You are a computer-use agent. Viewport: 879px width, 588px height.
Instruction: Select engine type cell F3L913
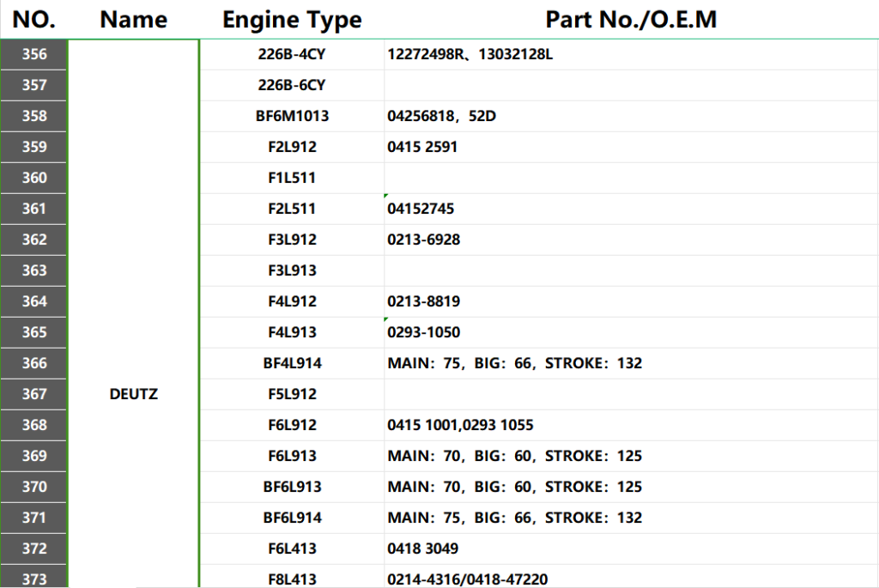click(292, 270)
